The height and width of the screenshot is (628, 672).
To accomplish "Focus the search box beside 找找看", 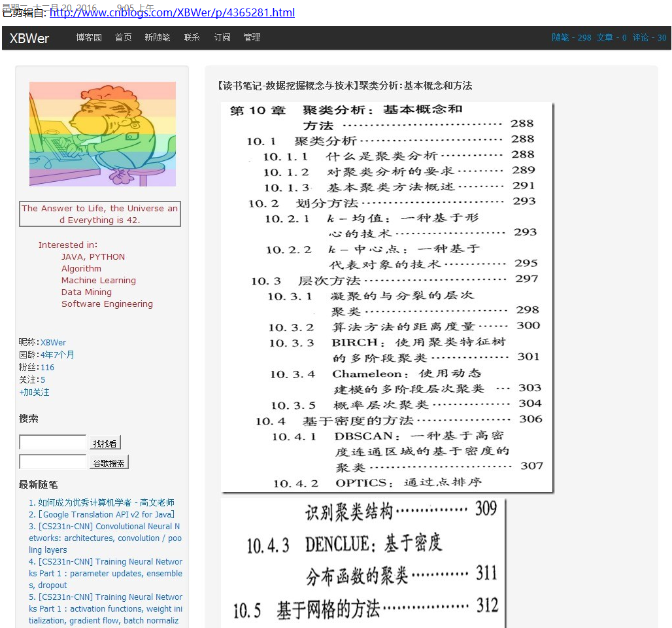I will pos(53,442).
